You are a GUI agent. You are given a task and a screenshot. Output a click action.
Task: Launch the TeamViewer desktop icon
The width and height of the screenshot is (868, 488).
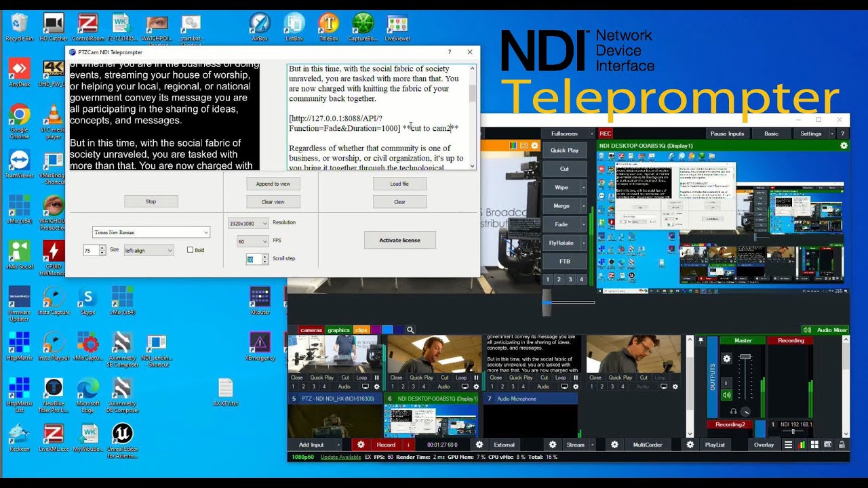coord(19,165)
